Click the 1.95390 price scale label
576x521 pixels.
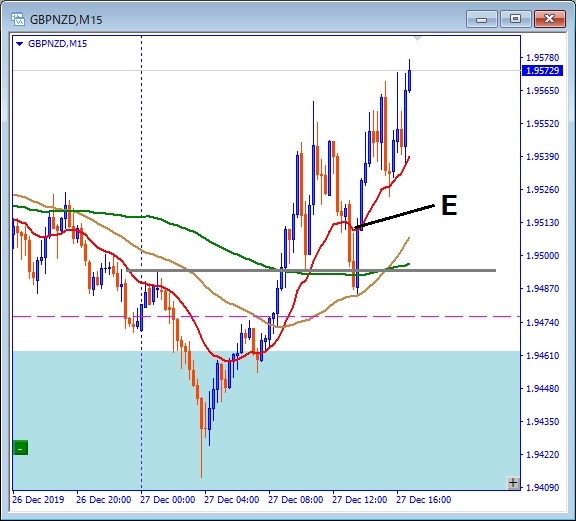tap(543, 157)
